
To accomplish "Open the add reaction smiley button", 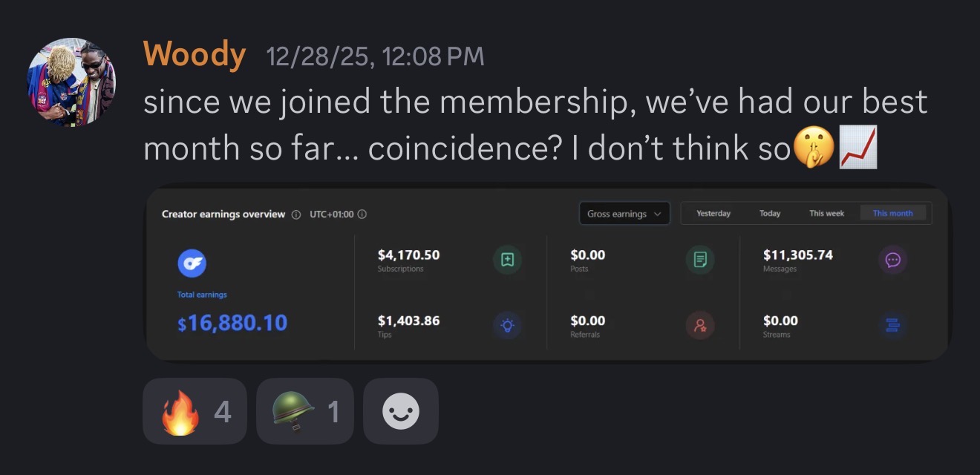I will point(401,411).
